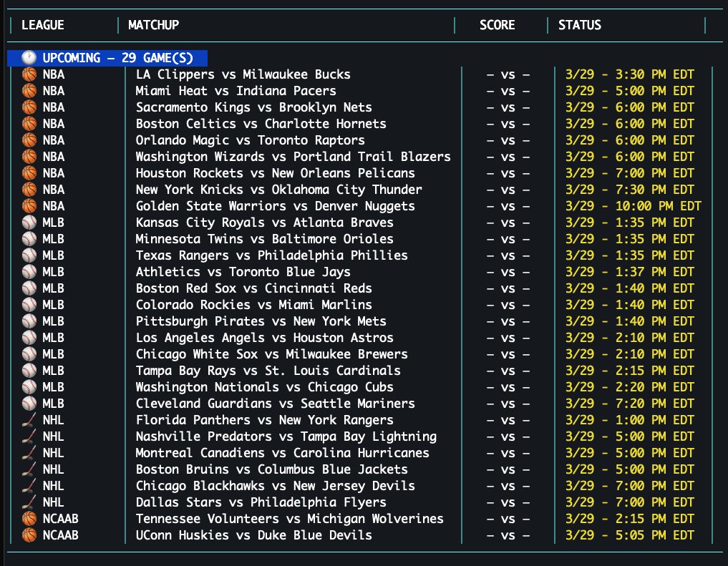Click basketball icon on Sacramento Kings row
This screenshot has width=728, height=566.
coord(29,107)
